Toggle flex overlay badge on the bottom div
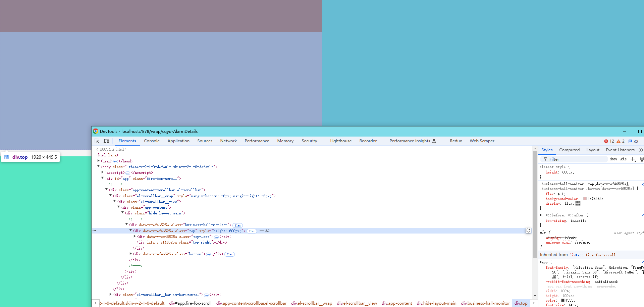The image size is (644, 307). click(230, 254)
